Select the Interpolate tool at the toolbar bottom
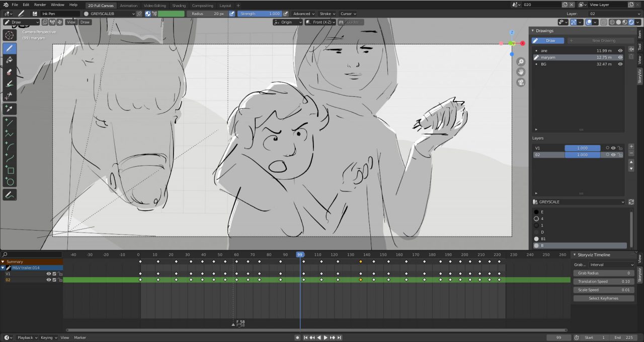The width and height of the screenshot is (644, 342). point(9,194)
